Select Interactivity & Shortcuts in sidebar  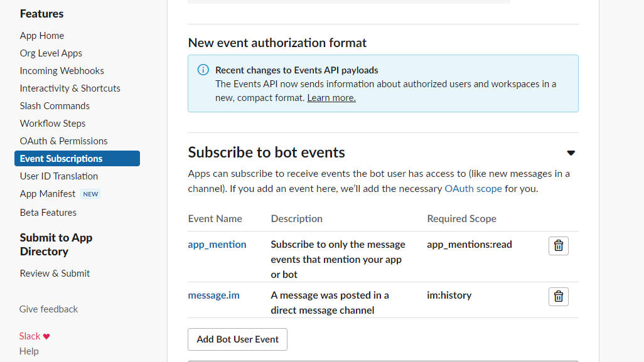coord(70,88)
